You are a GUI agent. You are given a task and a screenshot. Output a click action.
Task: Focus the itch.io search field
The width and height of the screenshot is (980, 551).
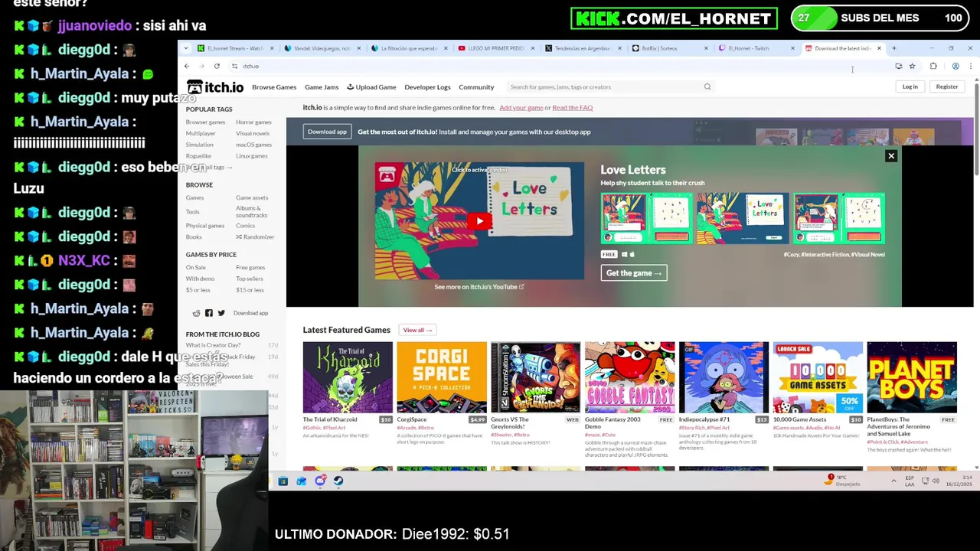(x=609, y=87)
